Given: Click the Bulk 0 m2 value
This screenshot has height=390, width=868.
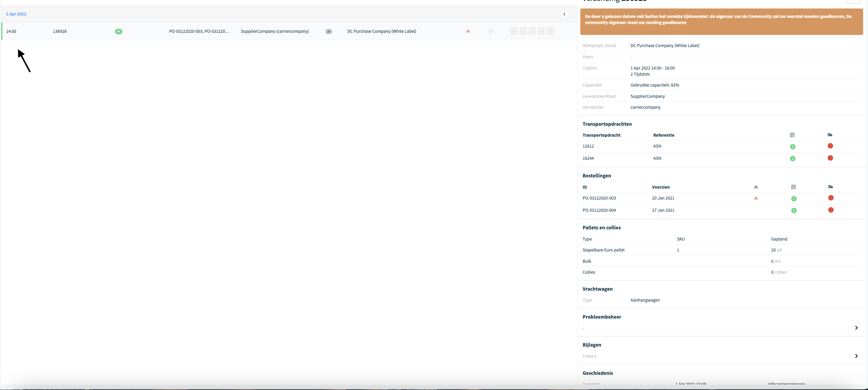Looking at the screenshot, I should pyautogui.click(x=776, y=261).
